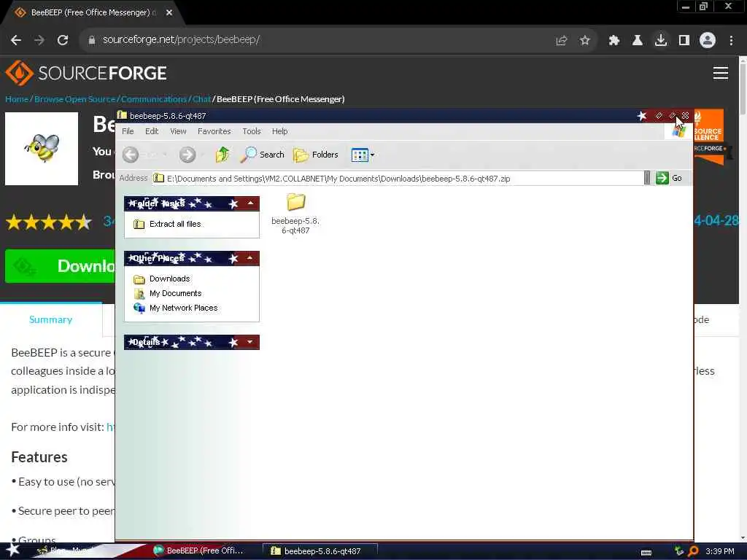This screenshot has width=747, height=560.
Task: Click the orange magnifier tray icon
Action: click(694, 551)
